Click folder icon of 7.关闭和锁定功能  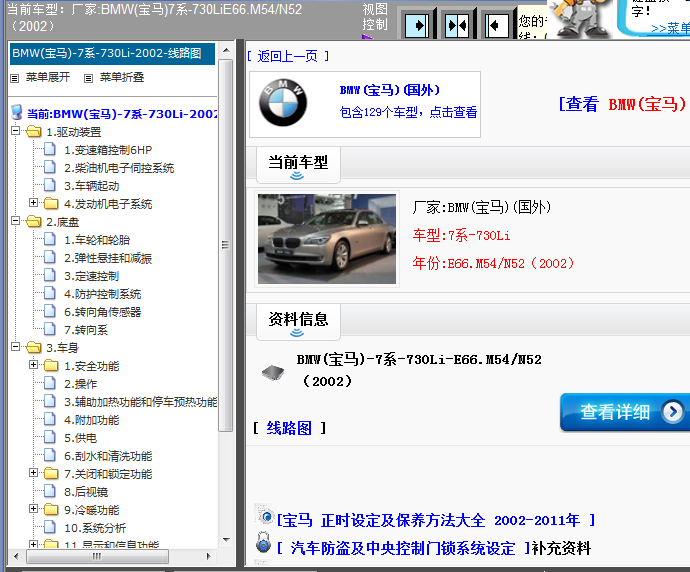[51, 473]
